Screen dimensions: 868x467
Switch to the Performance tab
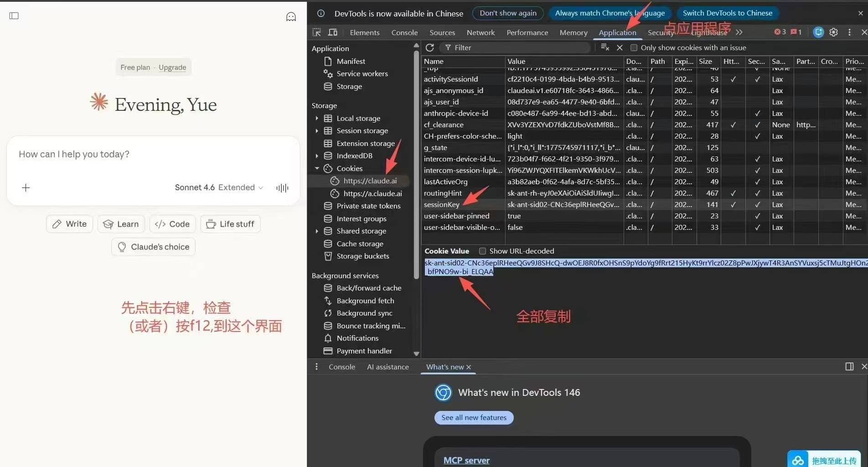(x=527, y=32)
